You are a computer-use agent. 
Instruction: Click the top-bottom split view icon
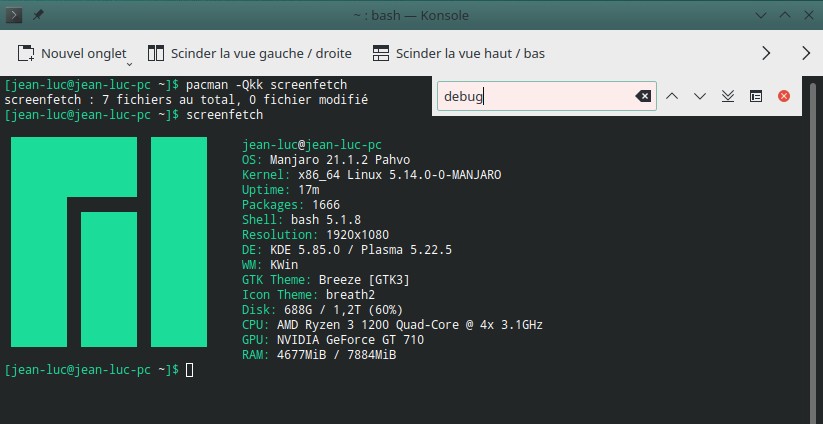click(x=381, y=54)
